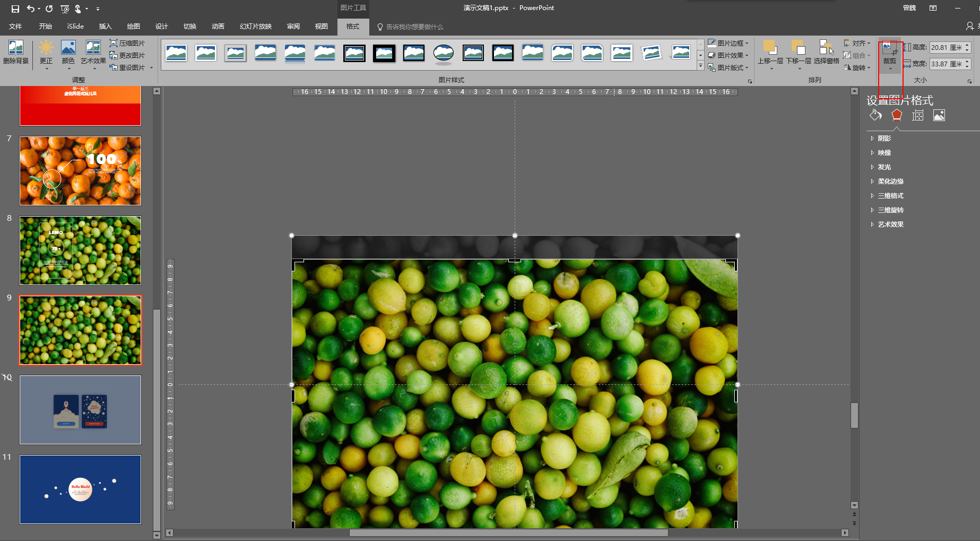Switch to the 幻灯片放映 Slide Show tab
980x541 pixels.
coord(256,26)
